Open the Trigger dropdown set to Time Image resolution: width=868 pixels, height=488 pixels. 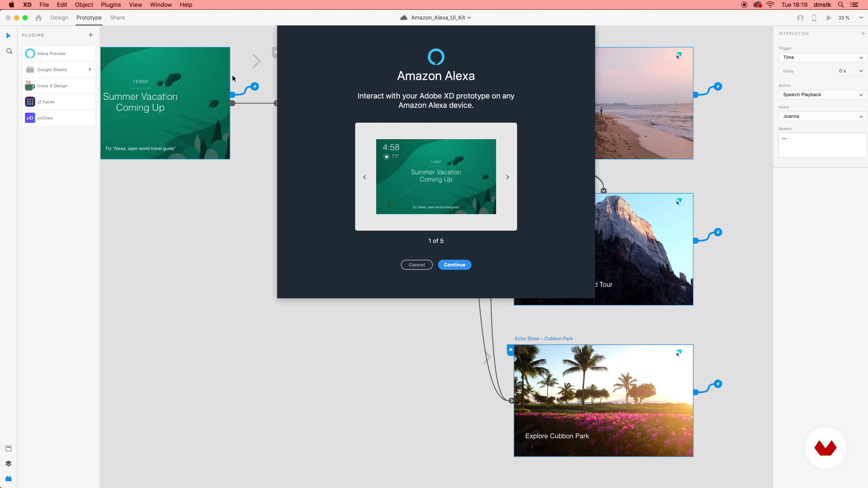point(822,57)
